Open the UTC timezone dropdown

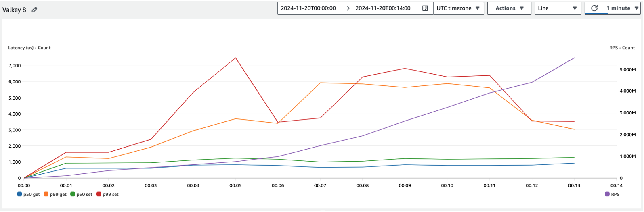click(x=458, y=8)
